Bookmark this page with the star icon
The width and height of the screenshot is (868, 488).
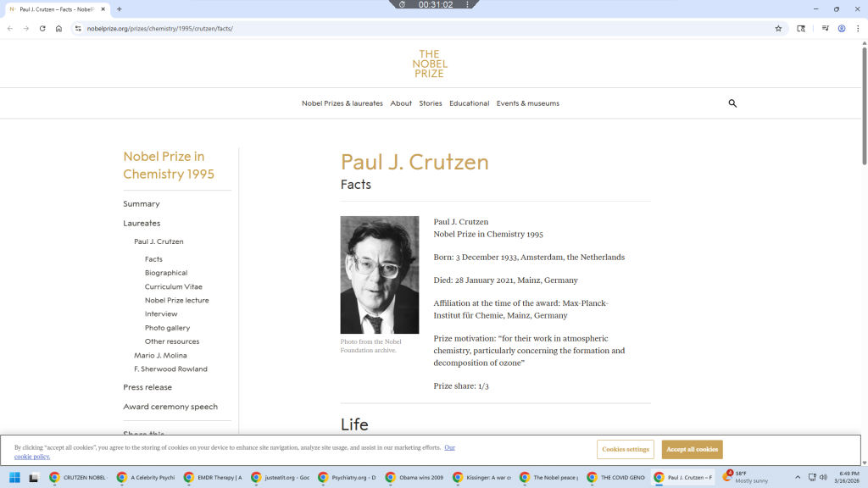[778, 28]
